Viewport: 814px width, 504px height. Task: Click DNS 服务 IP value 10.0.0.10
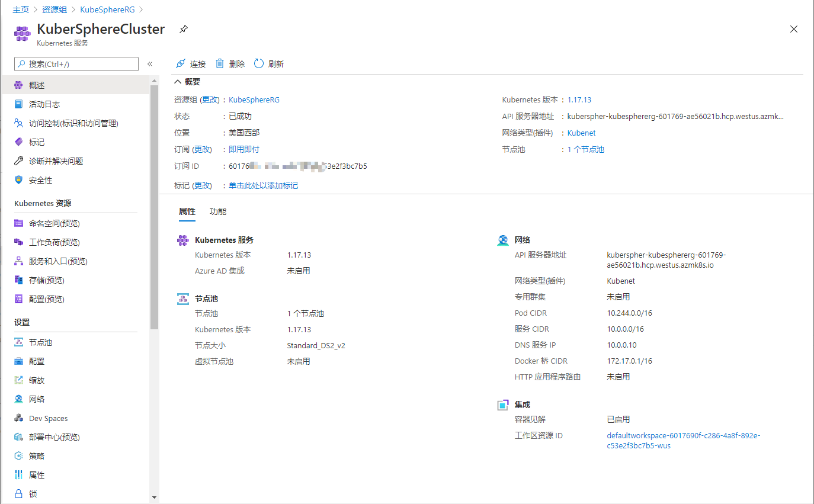622,345
